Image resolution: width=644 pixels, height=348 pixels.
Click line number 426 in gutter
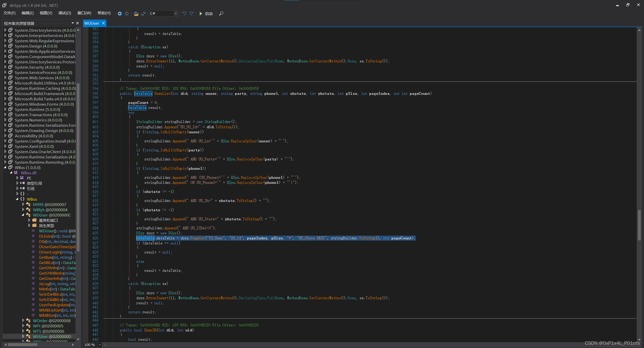(95, 238)
